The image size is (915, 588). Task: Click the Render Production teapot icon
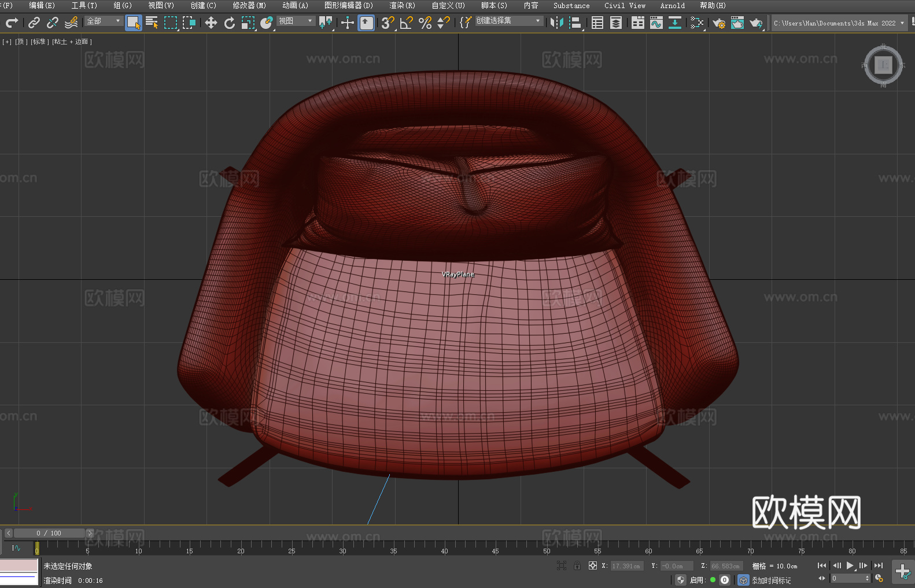point(756,23)
